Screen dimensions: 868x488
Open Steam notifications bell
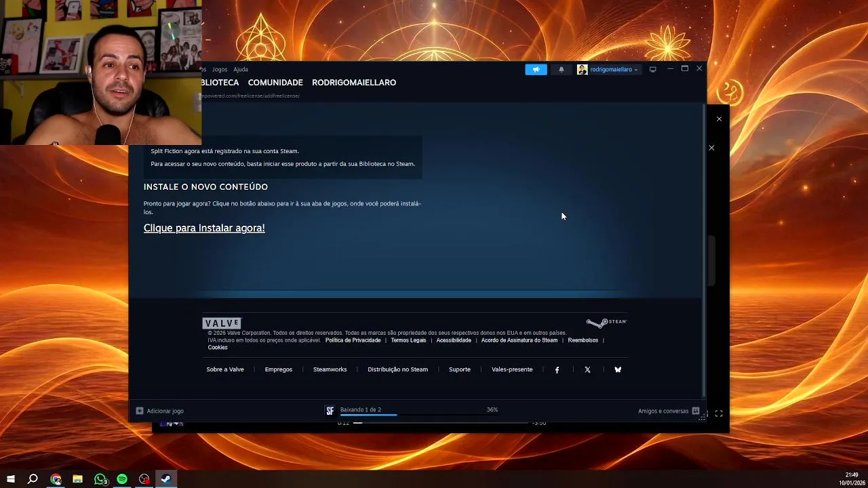tap(561, 69)
